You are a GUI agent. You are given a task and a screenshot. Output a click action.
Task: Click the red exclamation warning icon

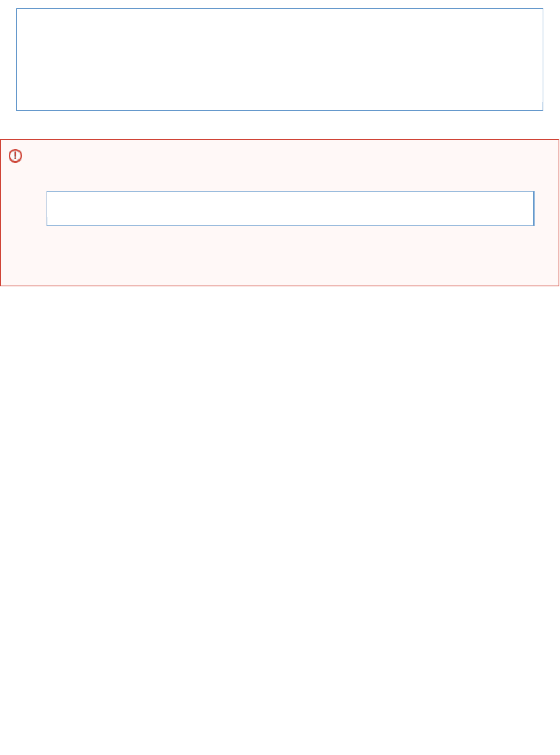[16, 156]
